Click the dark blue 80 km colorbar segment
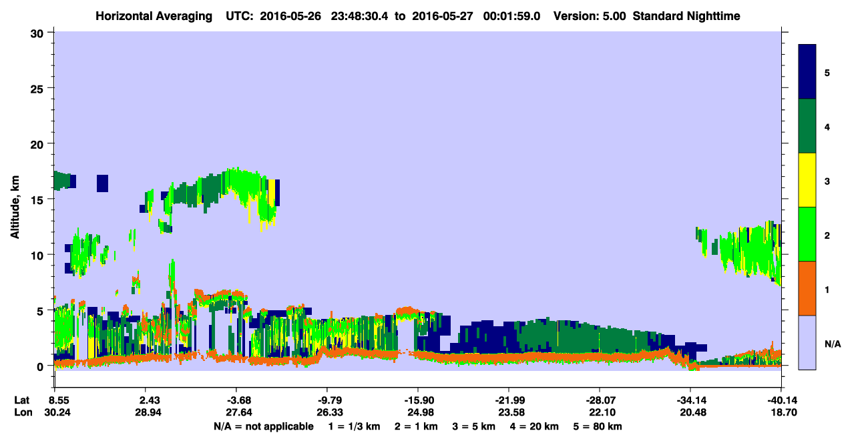This screenshot has height=445, width=868. point(807,72)
